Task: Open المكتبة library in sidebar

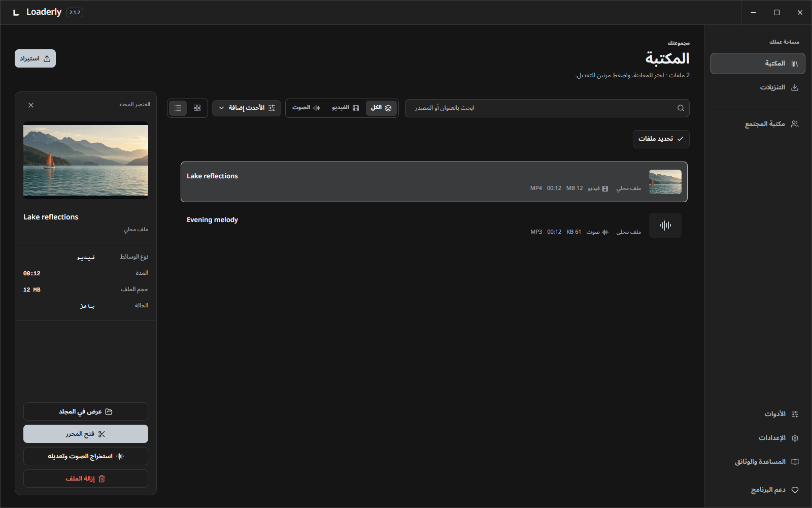Action: click(x=758, y=63)
